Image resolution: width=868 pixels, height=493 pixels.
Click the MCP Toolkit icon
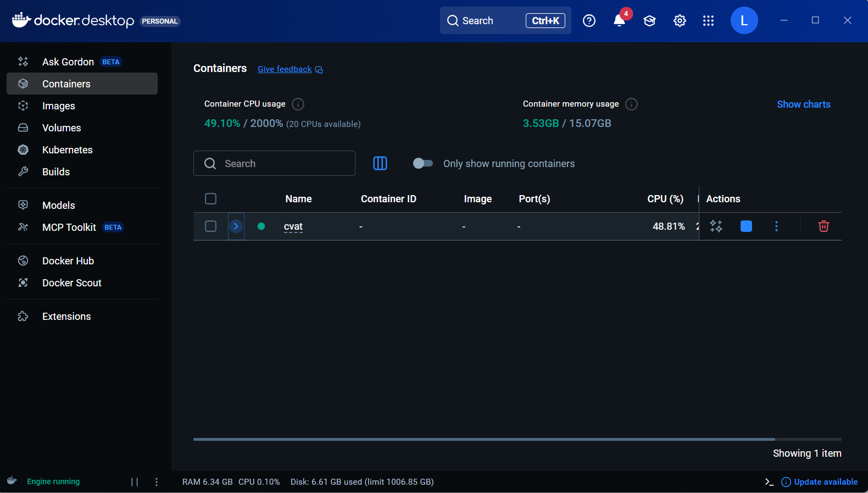coord(23,227)
